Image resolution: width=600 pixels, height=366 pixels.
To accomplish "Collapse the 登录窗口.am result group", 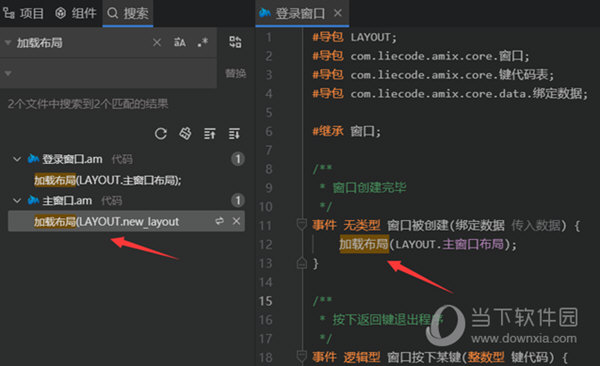I will (17, 159).
